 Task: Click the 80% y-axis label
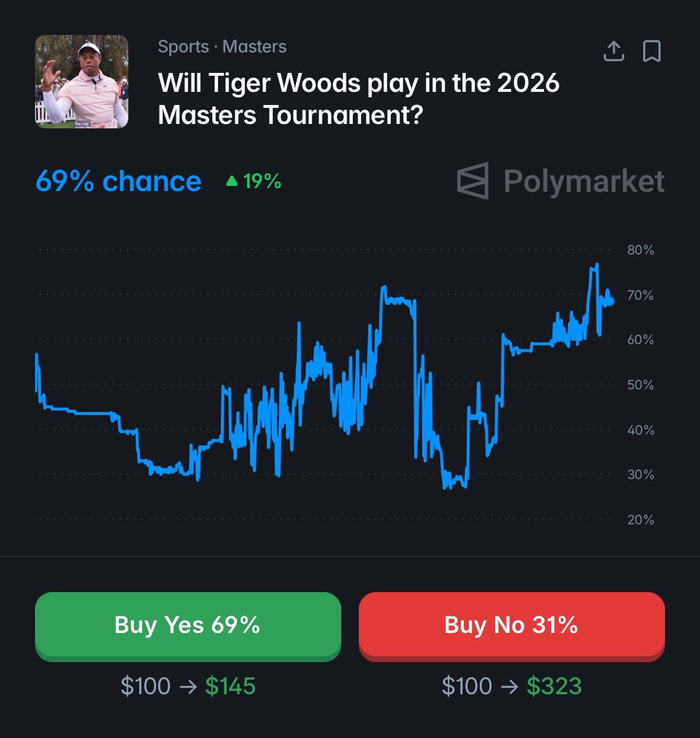pos(640,250)
